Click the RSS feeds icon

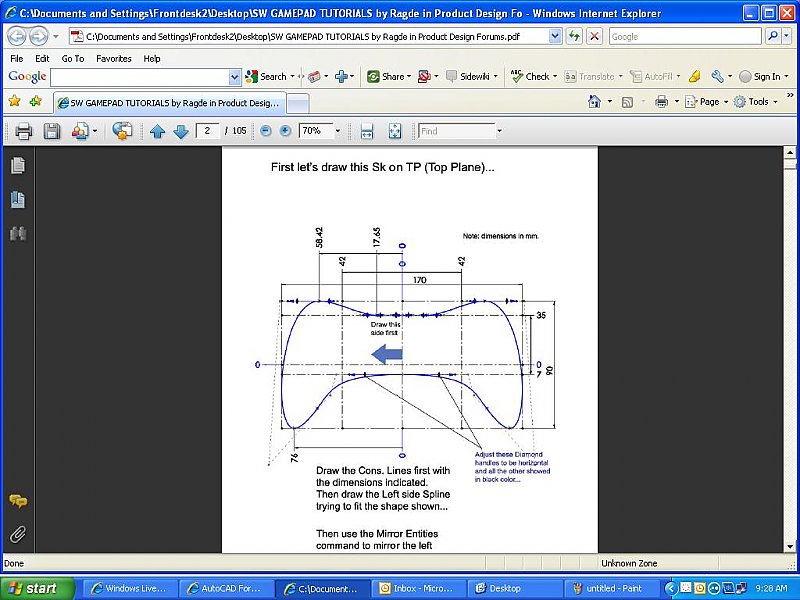(x=627, y=102)
